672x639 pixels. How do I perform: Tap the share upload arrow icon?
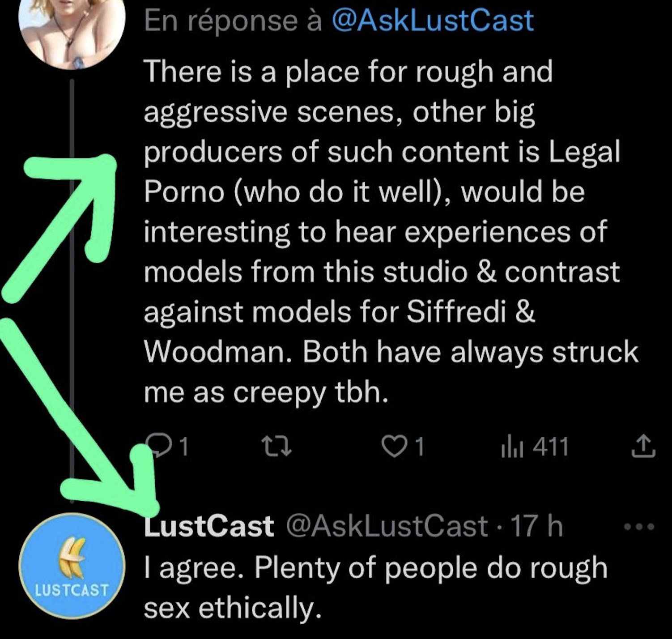643,447
